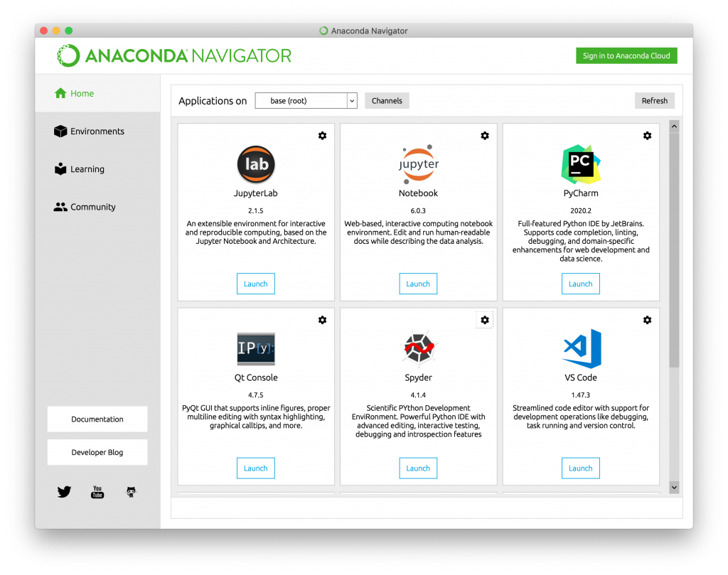Launch Jupyter Notebook
728x575 pixels.
point(418,284)
